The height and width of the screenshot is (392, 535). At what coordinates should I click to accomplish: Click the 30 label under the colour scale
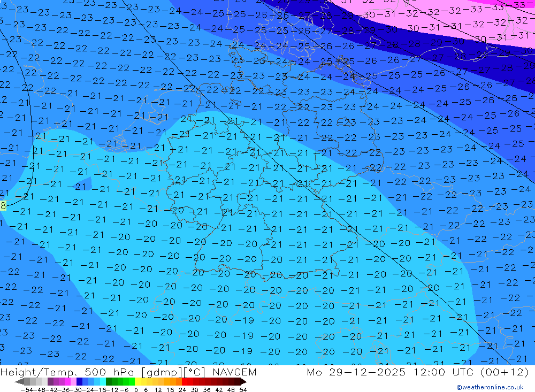tap(195, 390)
